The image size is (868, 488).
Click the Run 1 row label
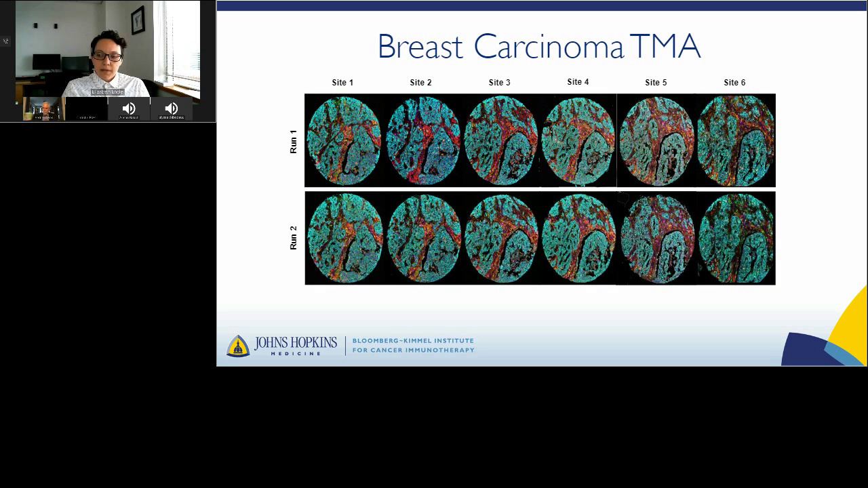[294, 141]
